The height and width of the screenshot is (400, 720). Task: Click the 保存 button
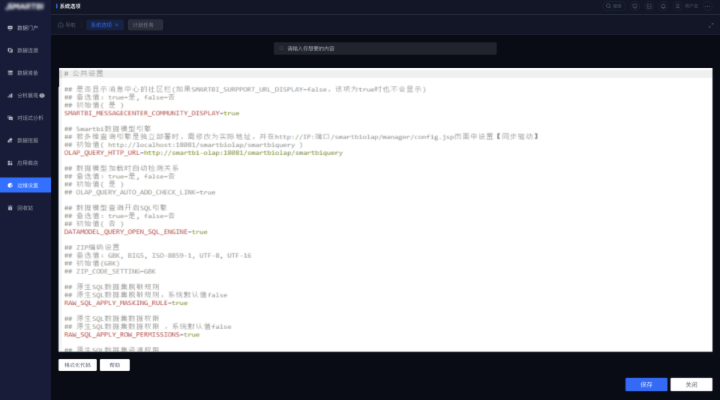click(646, 384)
